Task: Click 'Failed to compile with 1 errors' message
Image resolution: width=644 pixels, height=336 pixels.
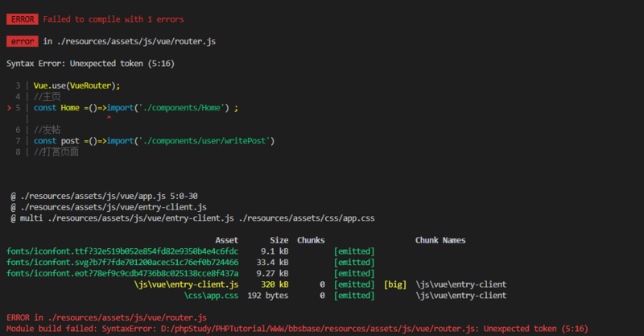Action: [x=114, y=19]
